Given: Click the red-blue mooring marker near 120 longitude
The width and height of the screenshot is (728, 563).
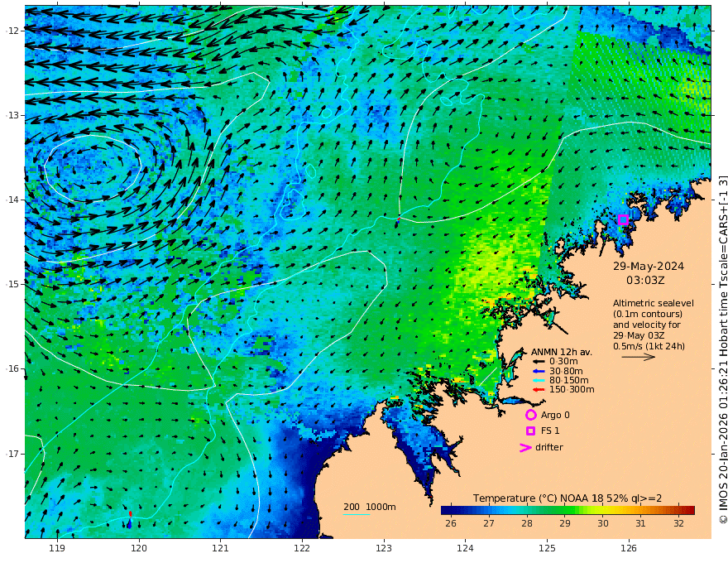Looking at the screenshot, I should coord(130,518).
